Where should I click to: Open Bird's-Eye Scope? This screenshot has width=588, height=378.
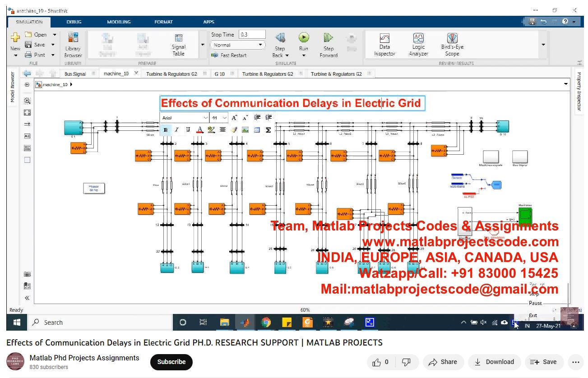click(452, 45)
